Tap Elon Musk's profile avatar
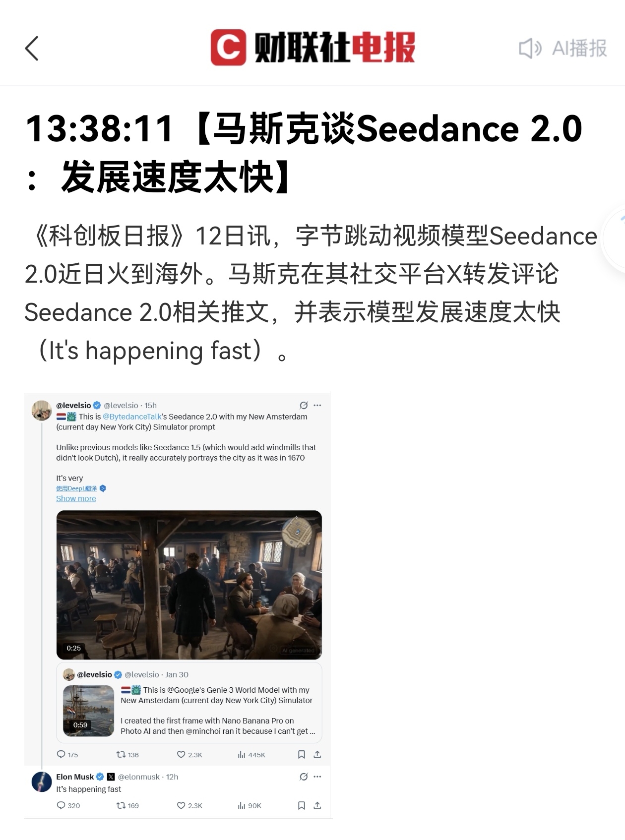 click(x=42, y=782)
